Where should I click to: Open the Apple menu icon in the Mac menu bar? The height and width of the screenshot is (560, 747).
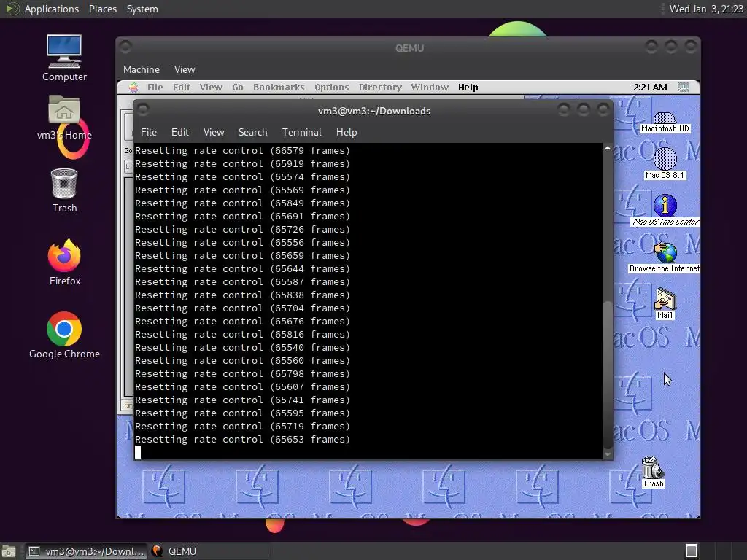pyautogui.click(x=133, y=87)
